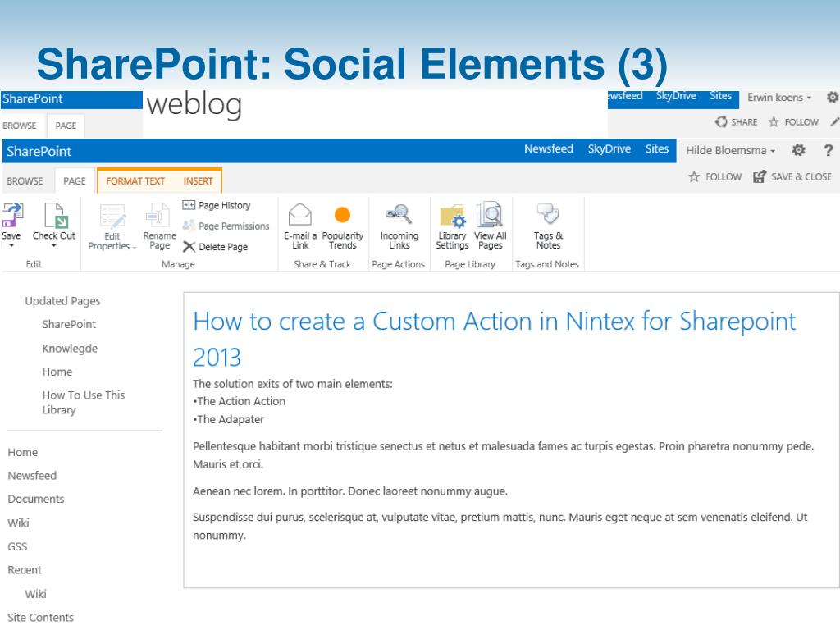Select BROWSE tab in weblog window
Viewport: 840px width, 630px height.
coord(20,126)
